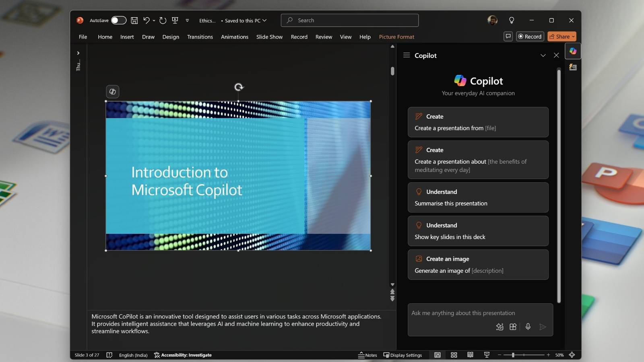Open the Copilot pane hamburger menu
Image resolution: width=644 pixels, height=362 pixels.
click(x=407, y=55)
